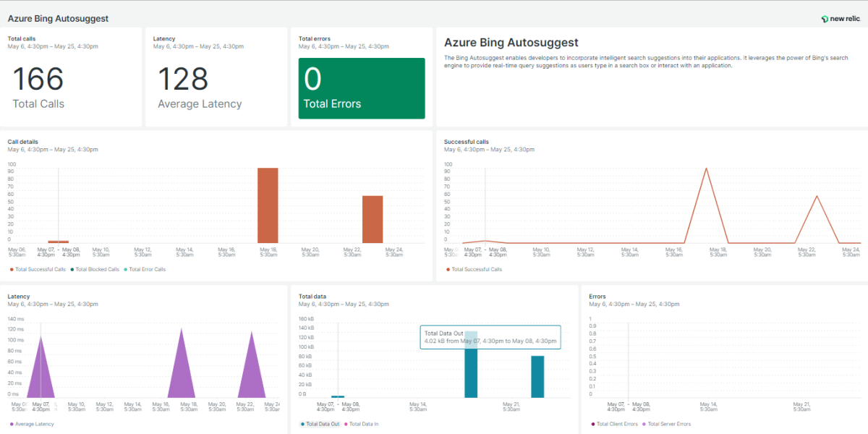Toggle Total Successful Calls legend in Call details

coord(41,269)
